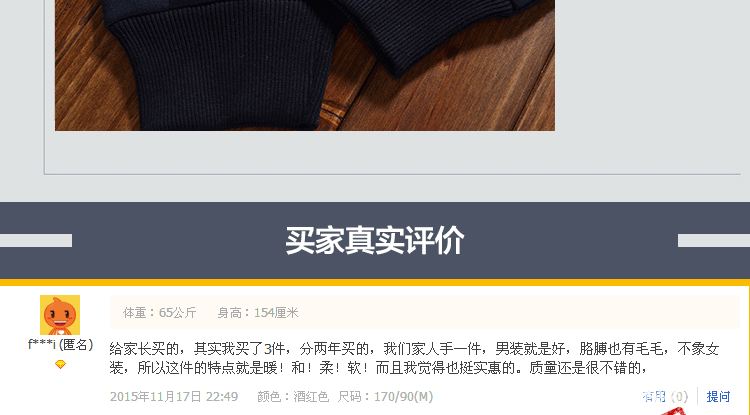Click the first line of review text
Viewport: 750px width, 415px height.
414,349
